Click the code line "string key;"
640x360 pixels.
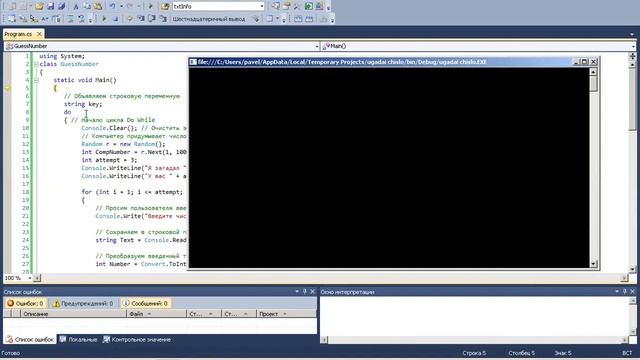coord(83,104)
